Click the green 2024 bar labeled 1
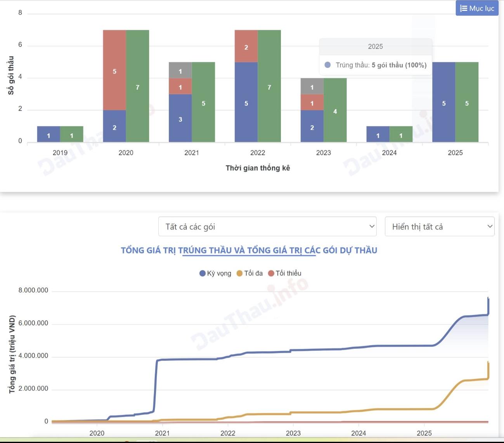 tap(401, 134)
